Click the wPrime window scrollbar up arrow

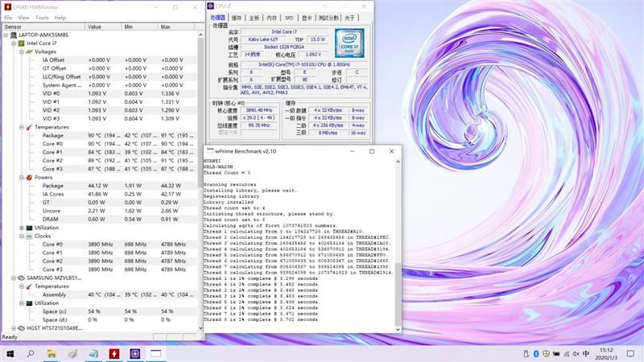coord(398,162)
